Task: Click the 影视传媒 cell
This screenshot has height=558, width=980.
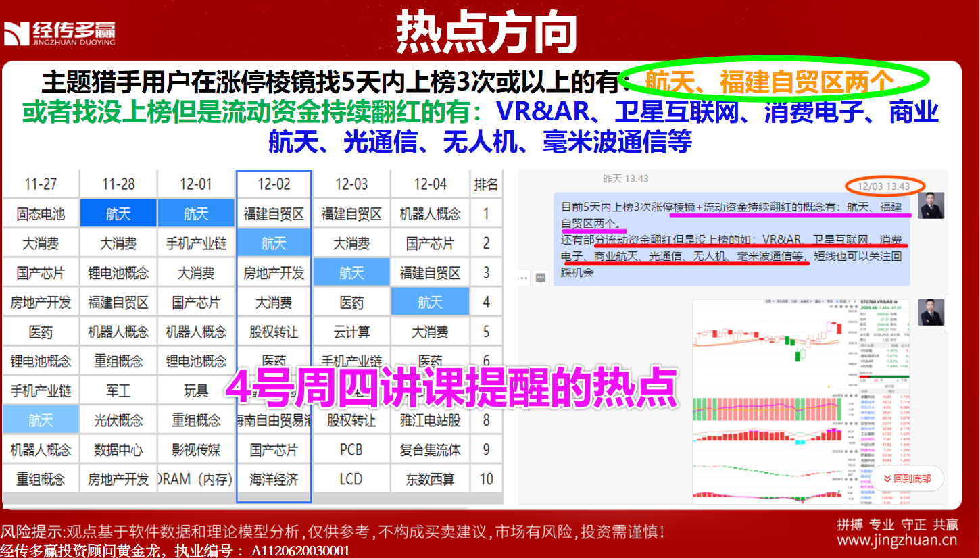Action: click(x=196, y=449)
